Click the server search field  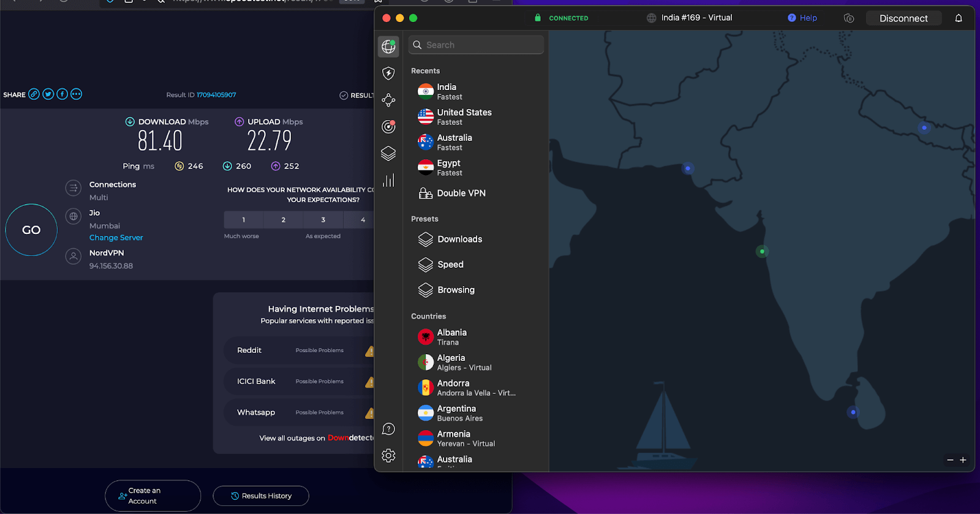(x=476, y=45)
